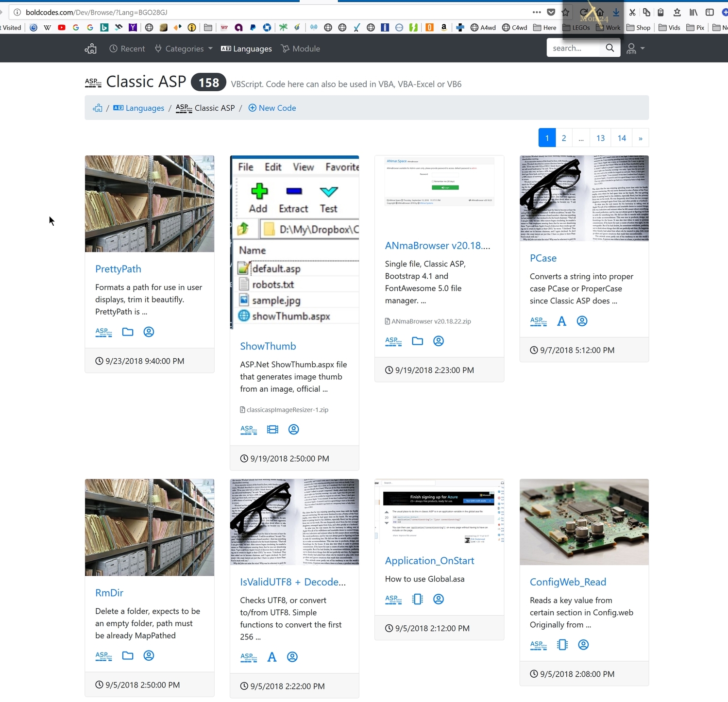Expand the Categories dropdown menu
Image resolution: width=728 pixels, height=702 pixels.
(184, 49)
